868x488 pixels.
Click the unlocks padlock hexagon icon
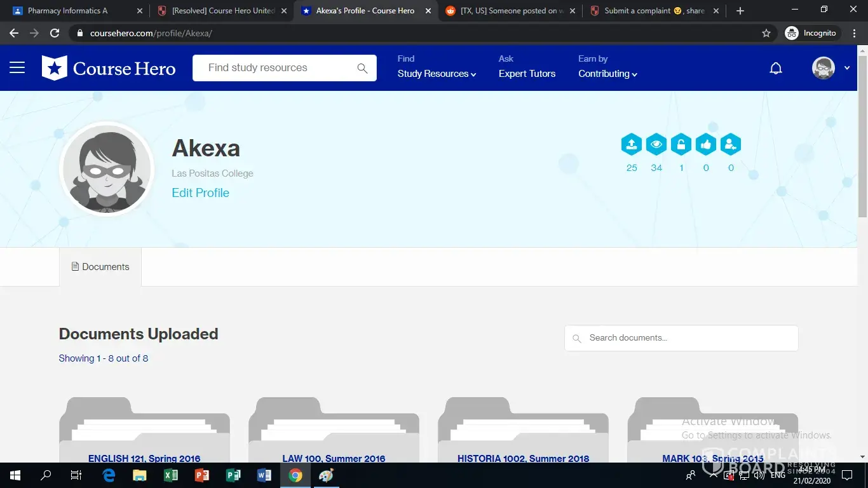click(x=681, y=145)
